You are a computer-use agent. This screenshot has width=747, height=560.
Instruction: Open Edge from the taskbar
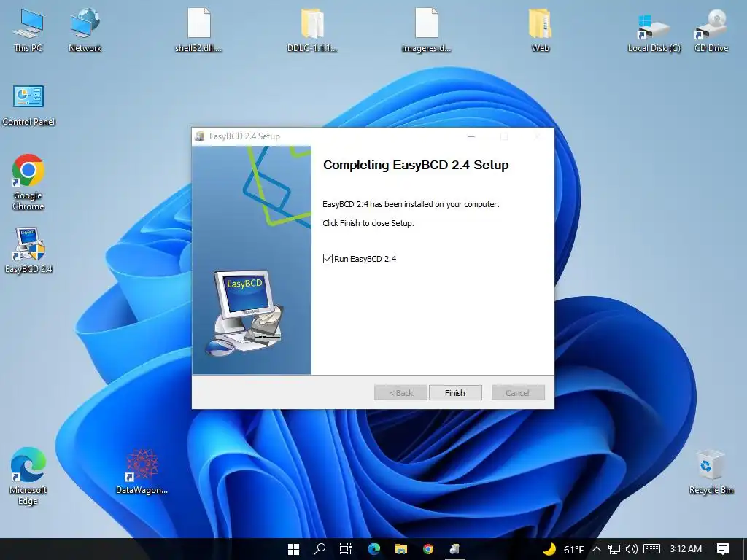(x=374, y=549)
